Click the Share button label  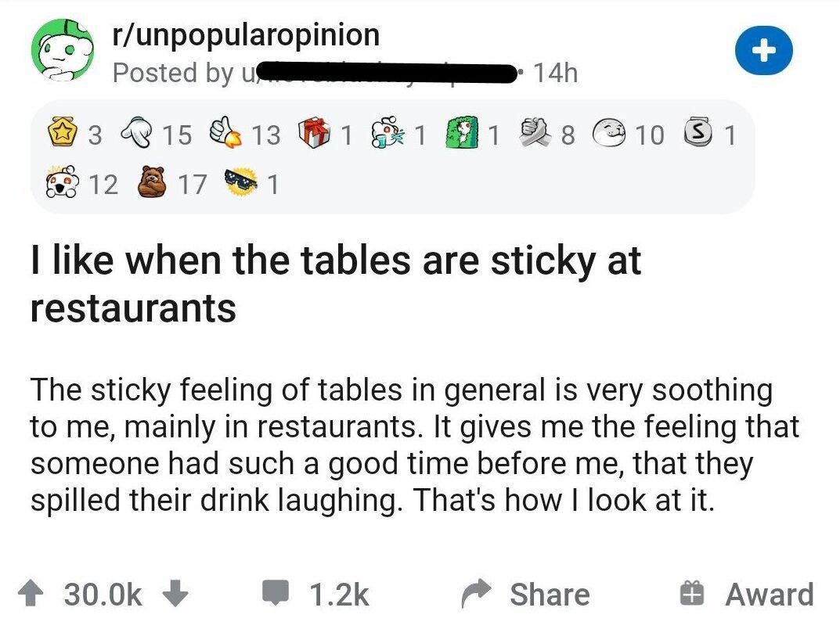pos(550,595)
